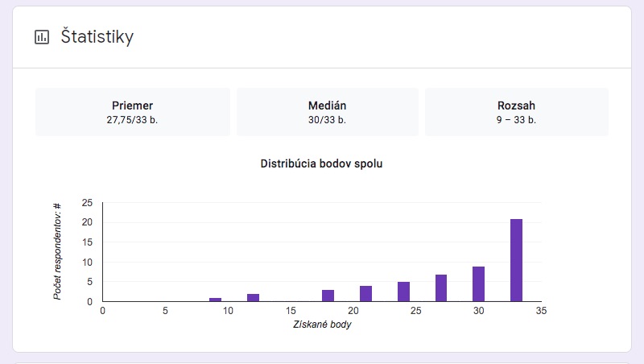Click the median value 30/33 b.

[328, 119]
